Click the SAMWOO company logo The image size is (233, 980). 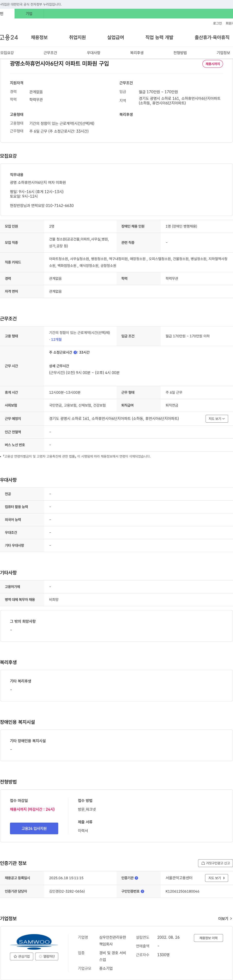(34, 942)
